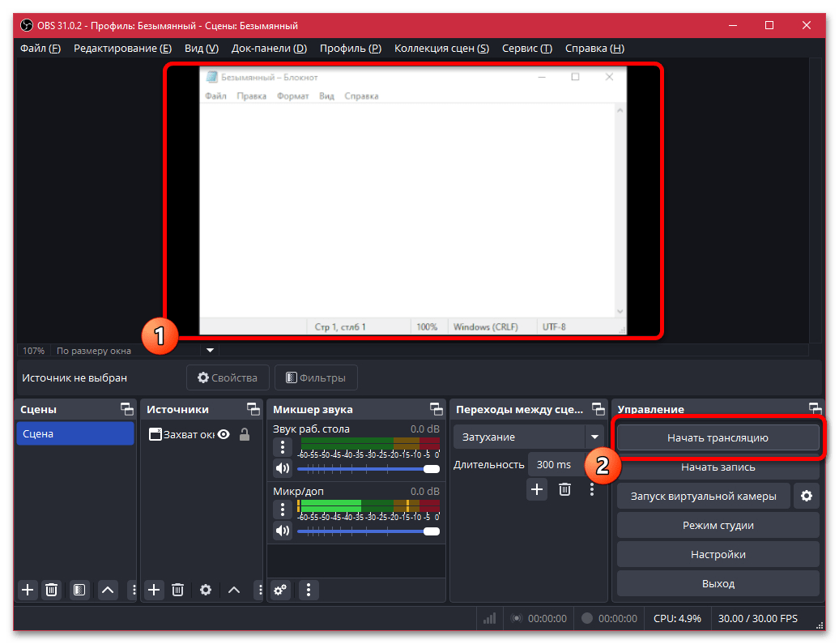This screenshot has height=644, width=839.
Task: Click the CPU: 4.9% status text
Action: 677,618
